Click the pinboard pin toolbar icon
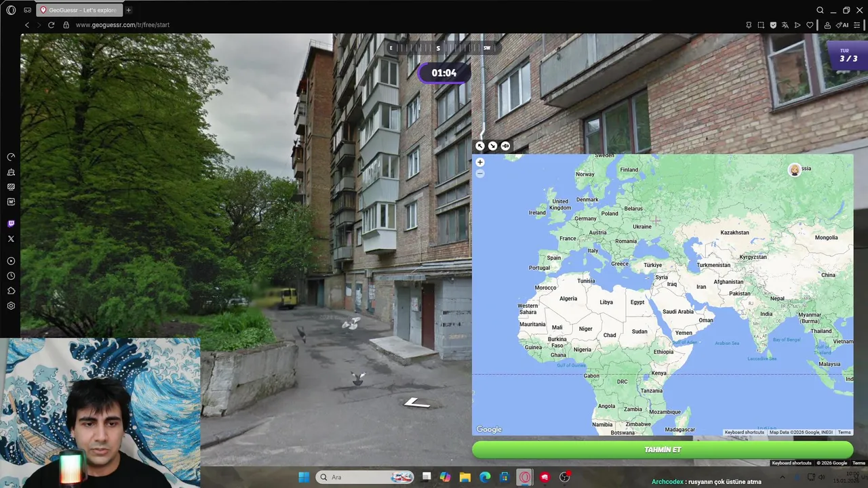 749,25
